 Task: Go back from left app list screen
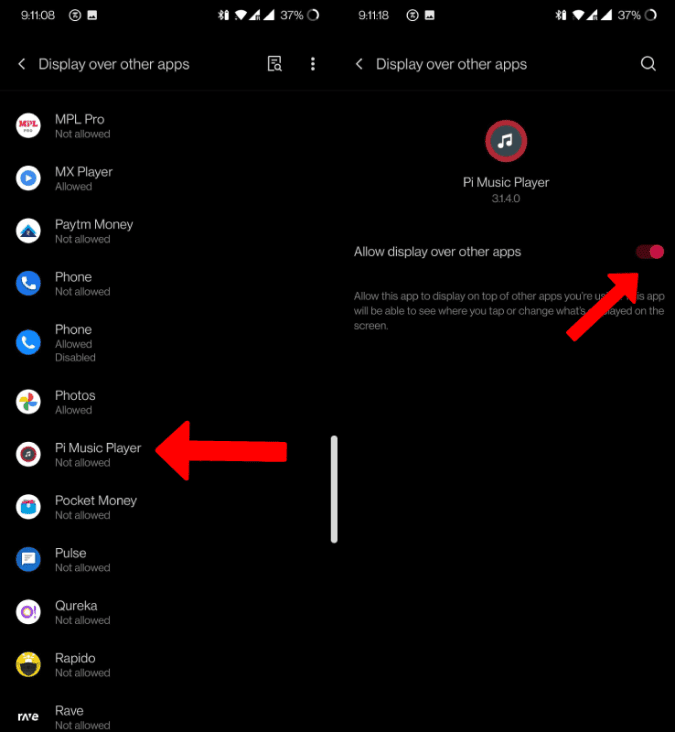coord(21,64)
